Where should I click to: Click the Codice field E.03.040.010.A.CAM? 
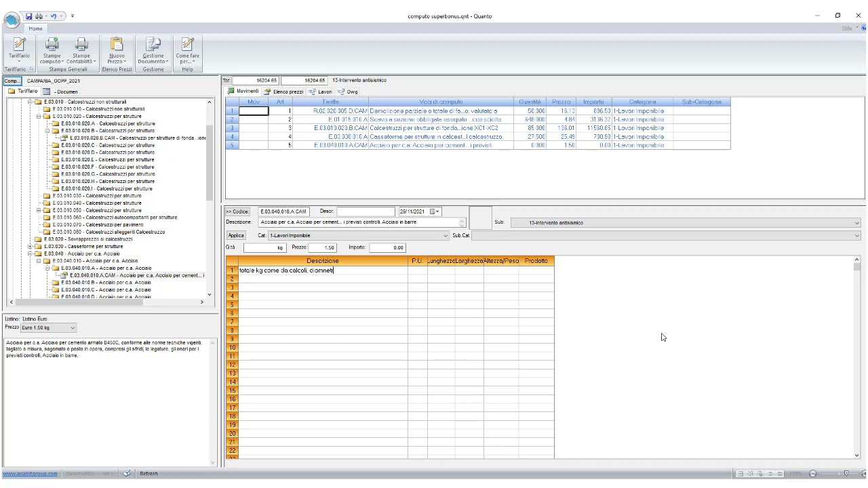283,211
